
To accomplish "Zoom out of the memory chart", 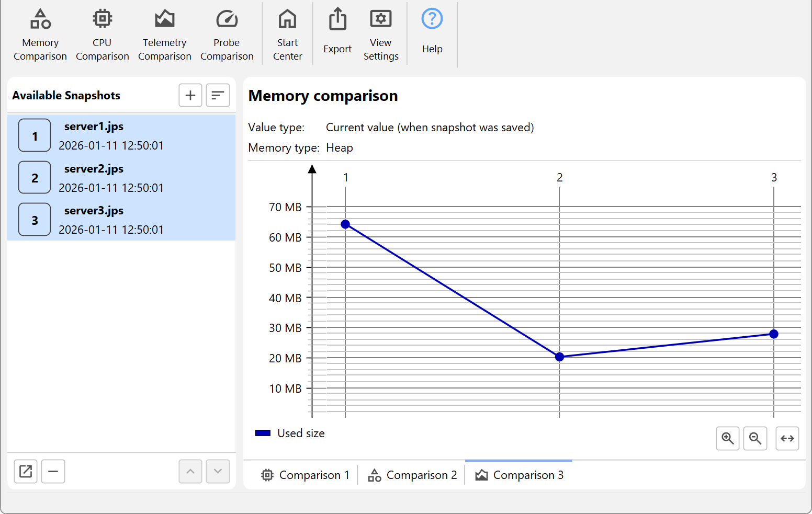I will pos(755,438).
